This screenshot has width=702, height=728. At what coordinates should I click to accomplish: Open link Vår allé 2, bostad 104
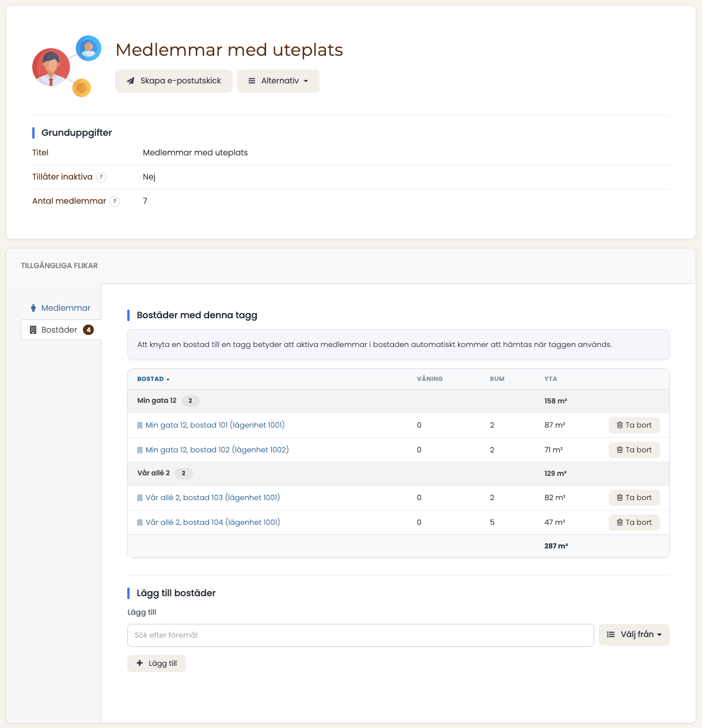(x=213, y=523)
